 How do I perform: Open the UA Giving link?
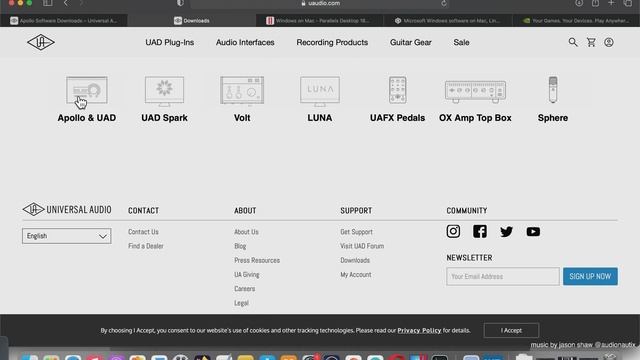point(247,275)
